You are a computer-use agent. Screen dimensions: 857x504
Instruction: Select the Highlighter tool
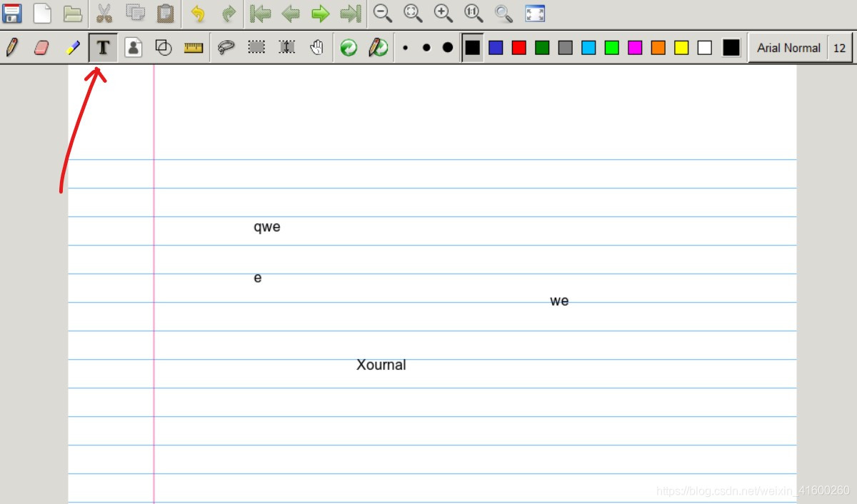pos(72,48)
